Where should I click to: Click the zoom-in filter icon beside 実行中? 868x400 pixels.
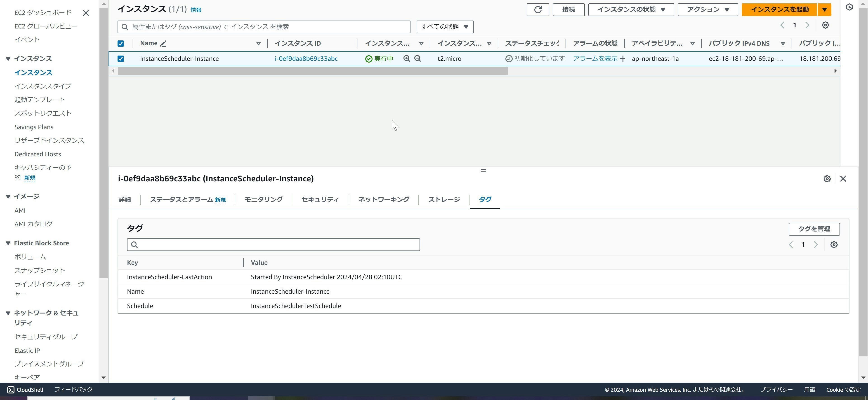click(x=407, y=58)
